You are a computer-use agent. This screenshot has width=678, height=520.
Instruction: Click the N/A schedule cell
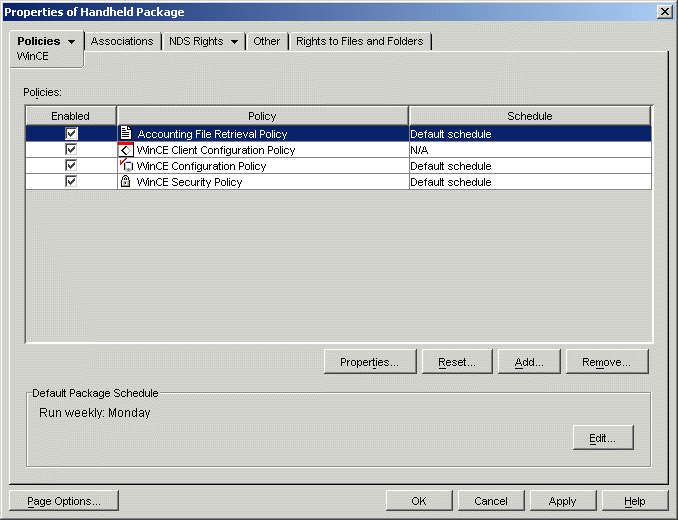[530, 150]
